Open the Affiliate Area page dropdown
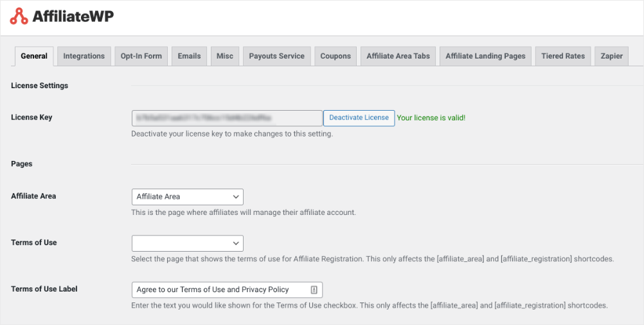The width and height of the screenshot is (644, 325). click(x=188, y=197)
